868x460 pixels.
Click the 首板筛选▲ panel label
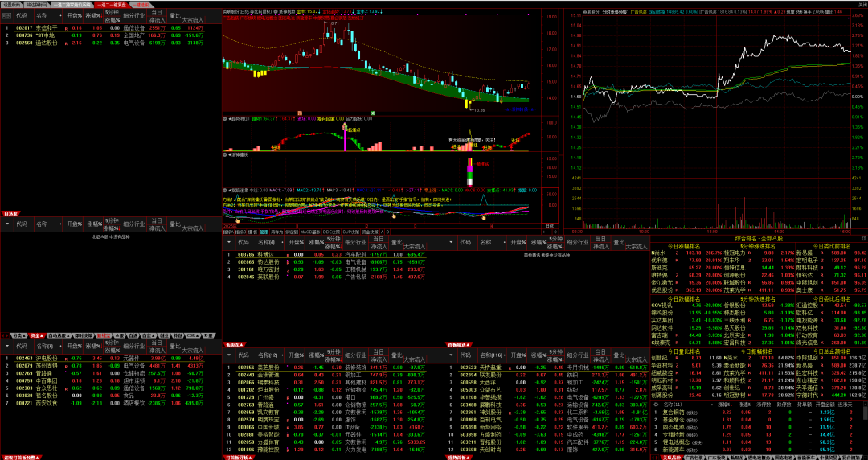(x=460, y=344)
